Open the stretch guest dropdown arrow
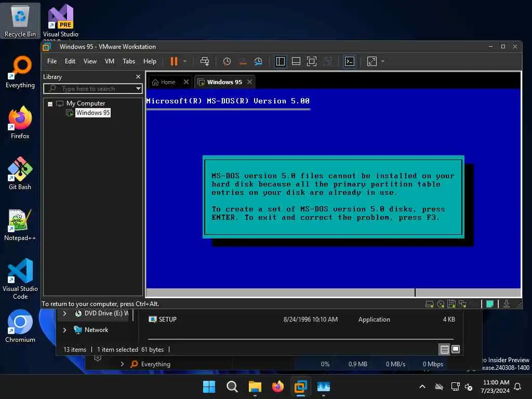The image size is (532, 399). (x=383, y=61)
